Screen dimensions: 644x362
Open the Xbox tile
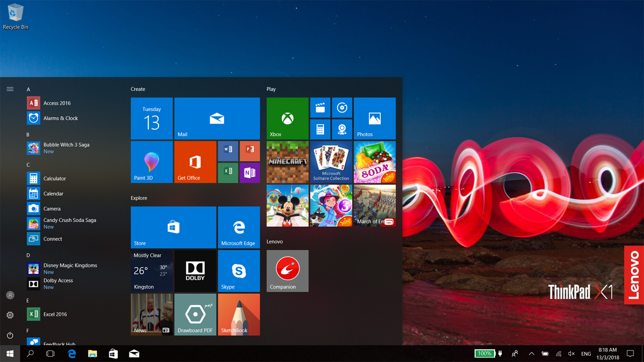coord(287,118)
